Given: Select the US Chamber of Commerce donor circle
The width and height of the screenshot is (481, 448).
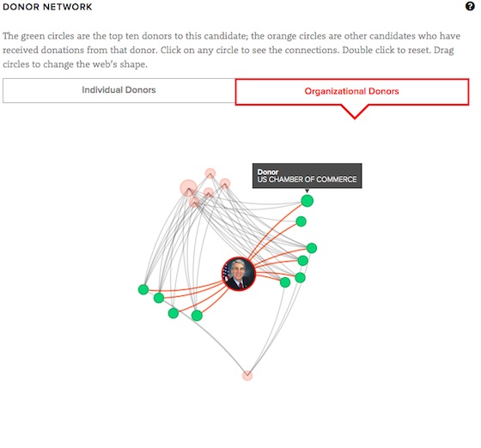Looking at the screenshot, I should click(307, 201).
